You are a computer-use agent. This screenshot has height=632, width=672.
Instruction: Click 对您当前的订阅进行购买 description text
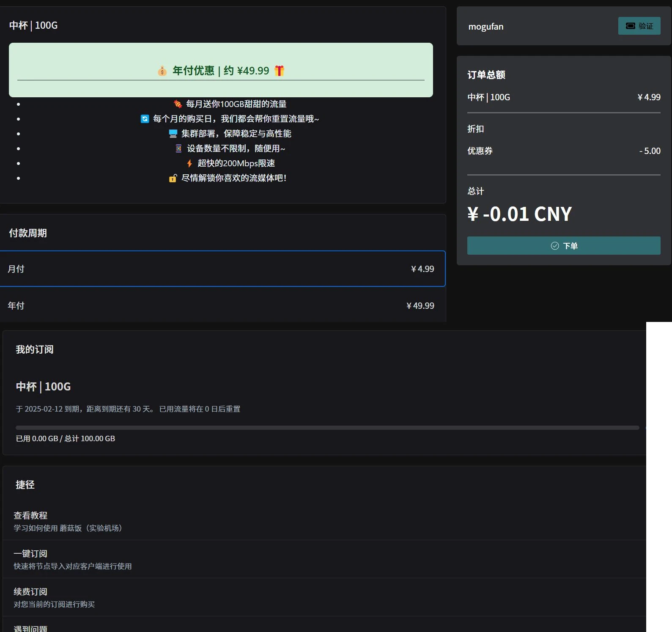[54, 605]
